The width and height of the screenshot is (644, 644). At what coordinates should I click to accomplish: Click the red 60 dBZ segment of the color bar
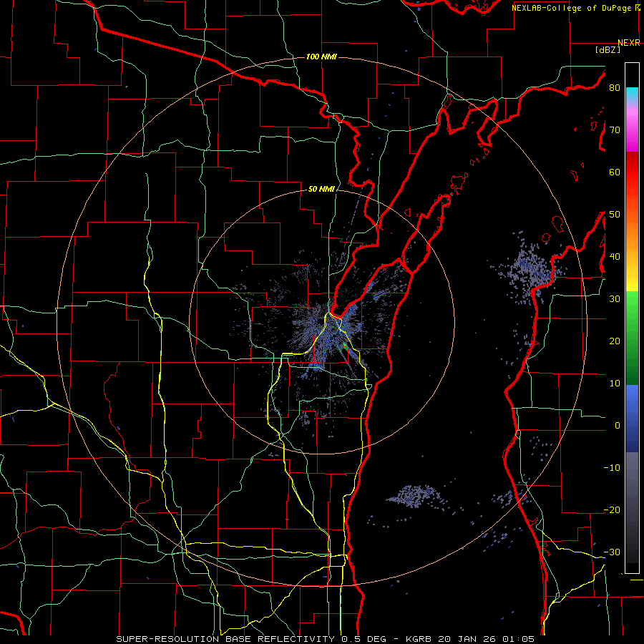point(632,172)
